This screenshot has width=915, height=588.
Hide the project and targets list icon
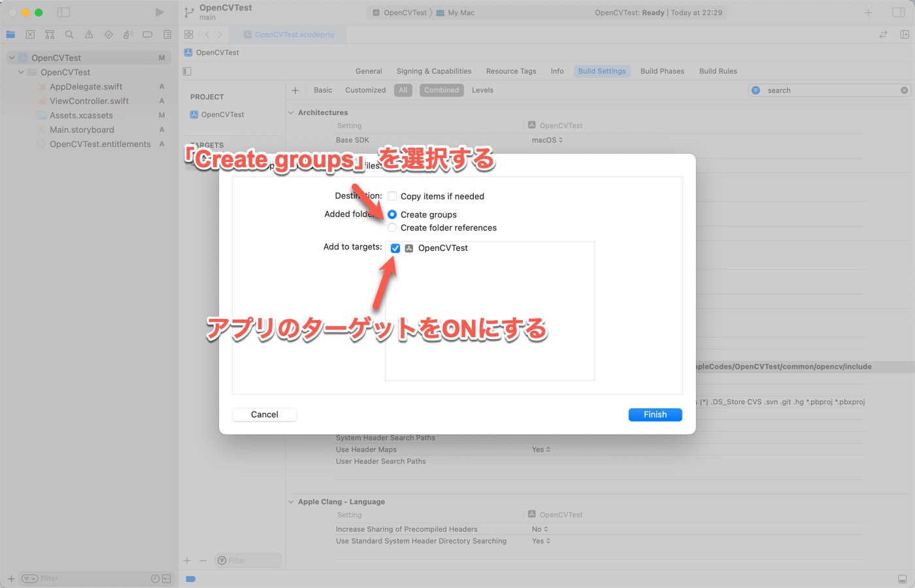pos(188,71)
